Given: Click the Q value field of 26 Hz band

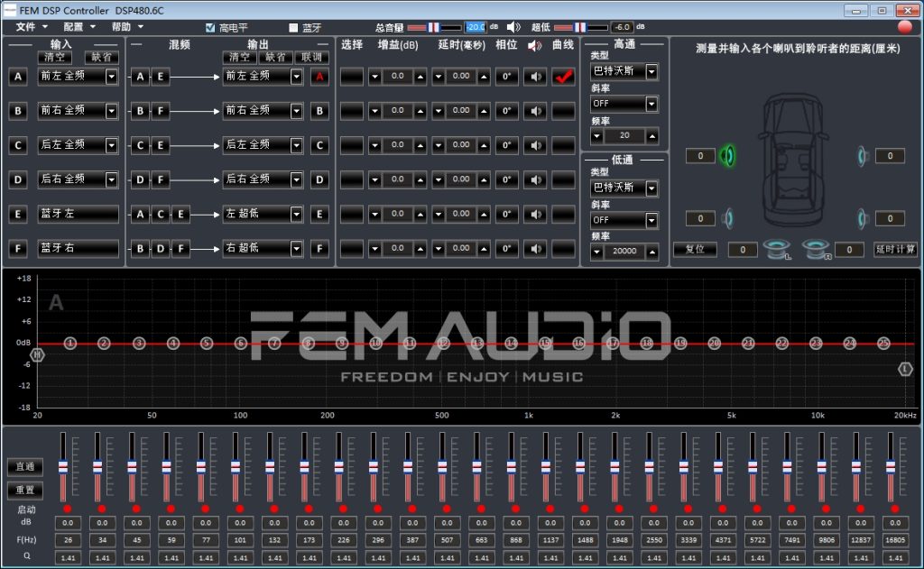Looking at the screenshot, I should [68, 557].
